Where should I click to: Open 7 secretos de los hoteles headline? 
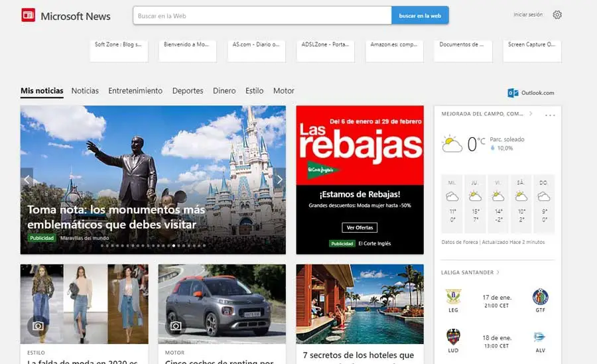pyautogui.click(x=358, y=355)
